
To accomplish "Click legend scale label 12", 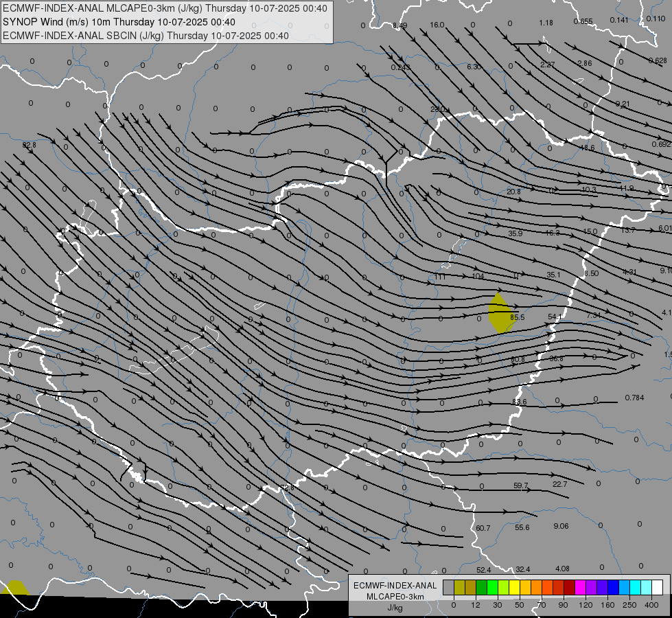I will click(x=476, y=605).
